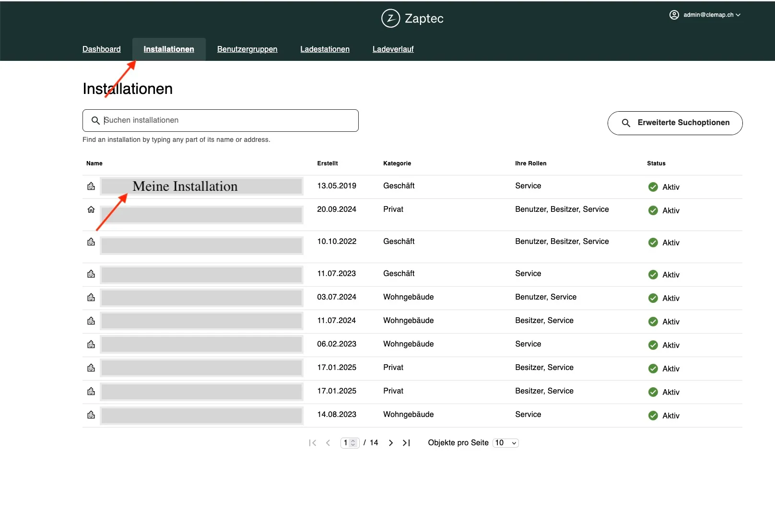Click the magnifier icon in search field

coord(95,120)
